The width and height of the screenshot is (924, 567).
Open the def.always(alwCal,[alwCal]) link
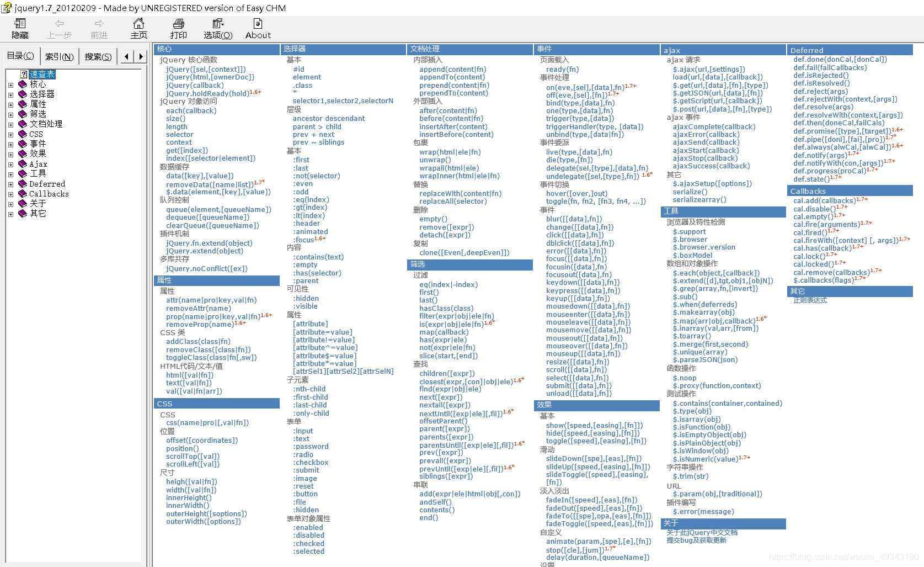[x=842, y=147]
